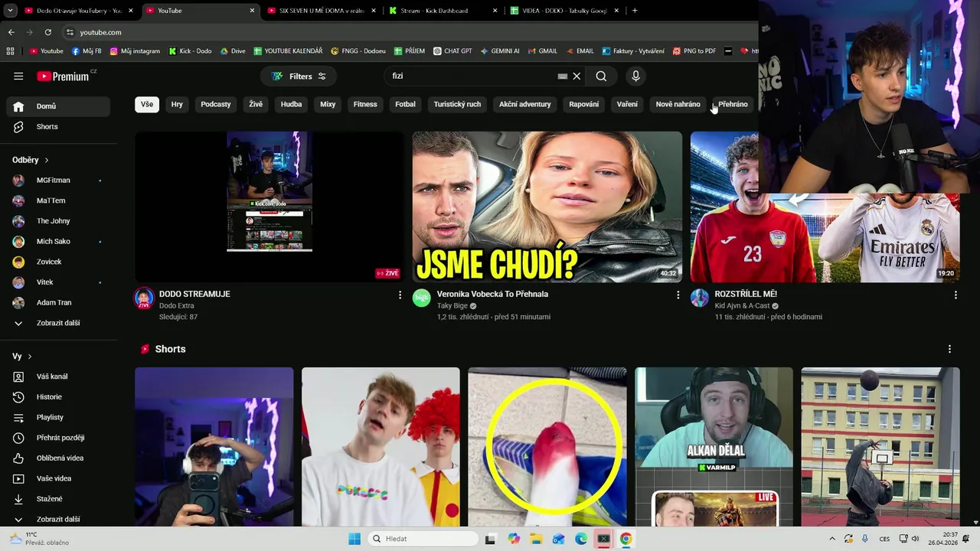Image resolution: width=980 pixels, height=551 pixels.
Task: Open more options for Veronika Vobecká video
Action: point(678,295)
